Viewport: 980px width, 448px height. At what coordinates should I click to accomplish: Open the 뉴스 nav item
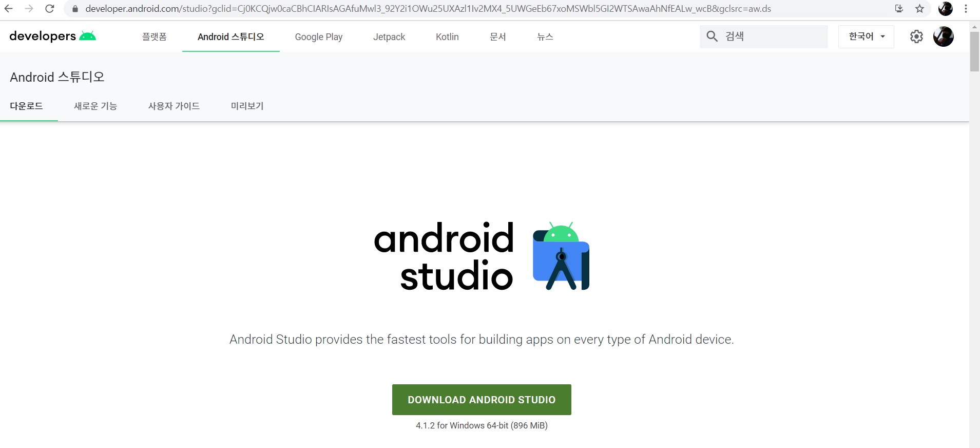(545, 37)
